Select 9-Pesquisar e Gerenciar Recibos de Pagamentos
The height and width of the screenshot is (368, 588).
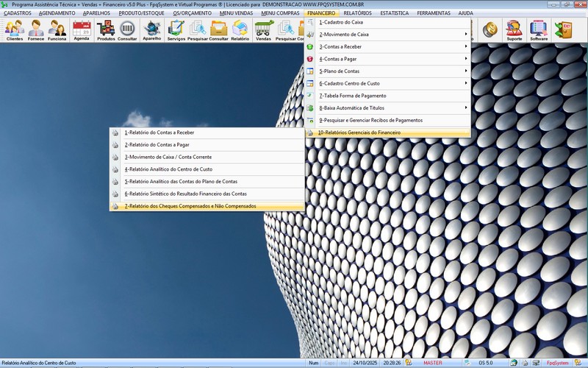click(x=388, y=120)
